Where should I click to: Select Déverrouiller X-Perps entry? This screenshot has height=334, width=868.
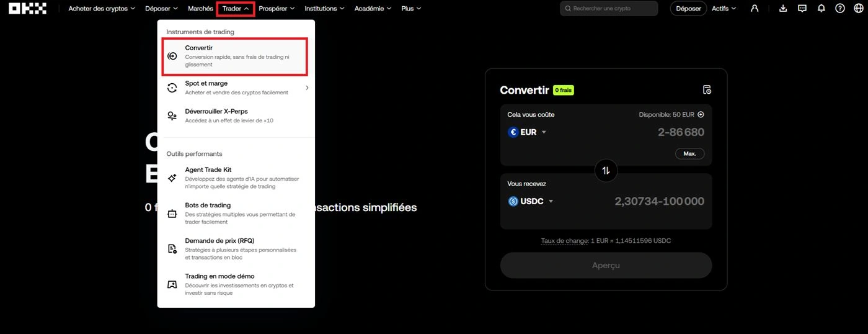pyautogui.click(x=236, y=116)
